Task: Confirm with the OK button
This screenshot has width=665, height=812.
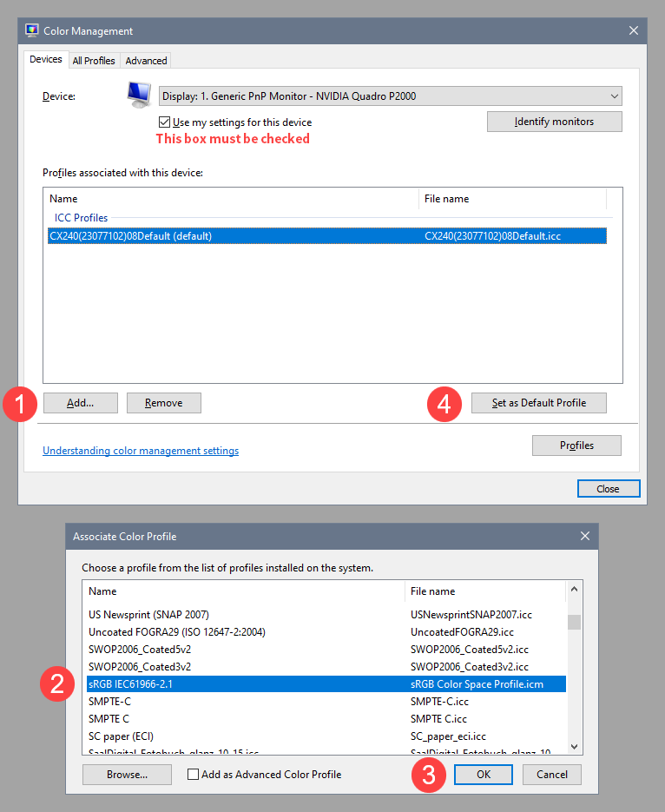Action: tap(484, 774)
